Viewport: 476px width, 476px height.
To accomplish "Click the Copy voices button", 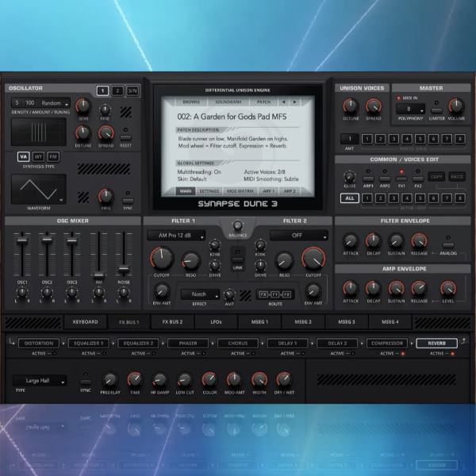I will click(x=436, y=177).
